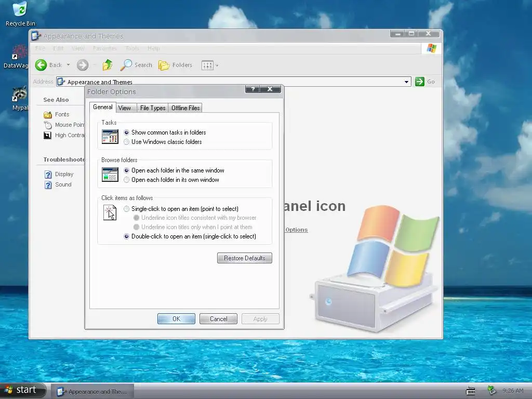Click the Views grid icon

click(207, 65)
